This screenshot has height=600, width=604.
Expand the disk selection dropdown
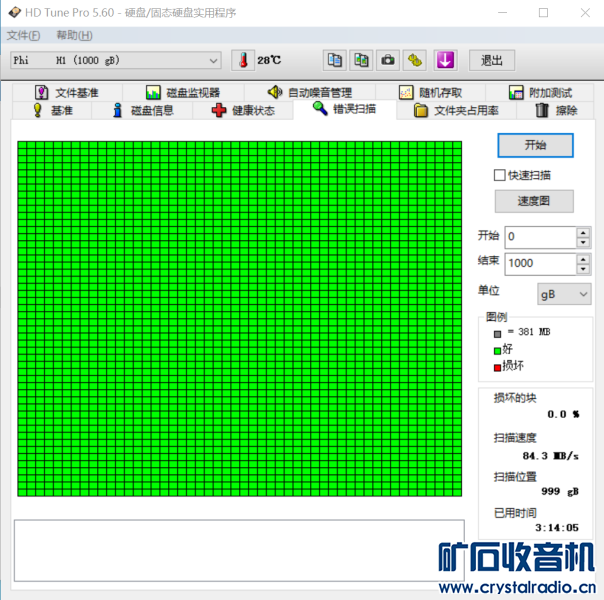click(x=213, y=60)
